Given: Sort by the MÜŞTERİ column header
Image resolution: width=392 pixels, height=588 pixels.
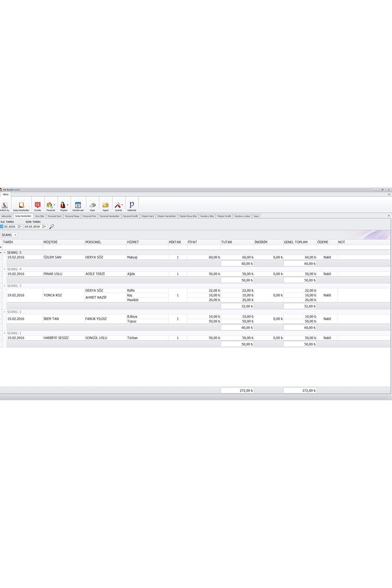Looking at the screenshot, I should (50, 242).
